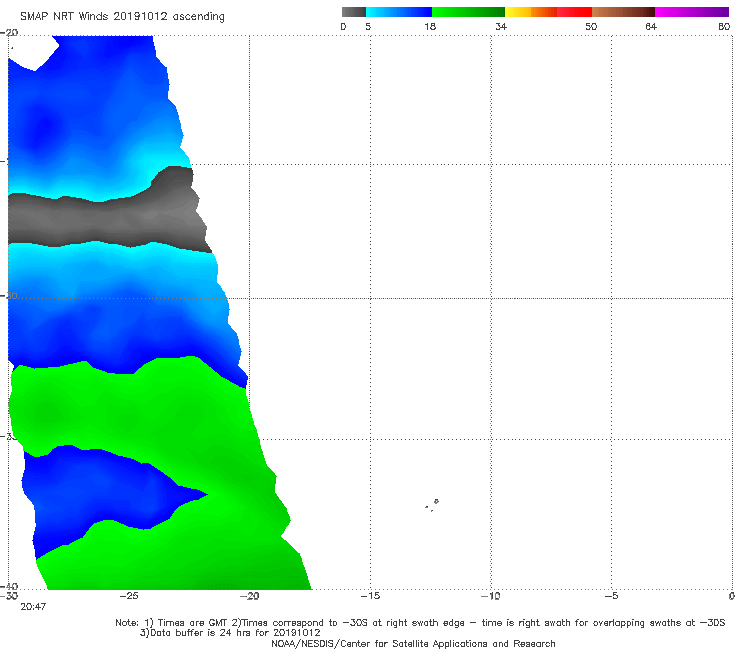Click the longitude label '-20' on the bottom axis
740x650 pixels.
coord(249,596)
